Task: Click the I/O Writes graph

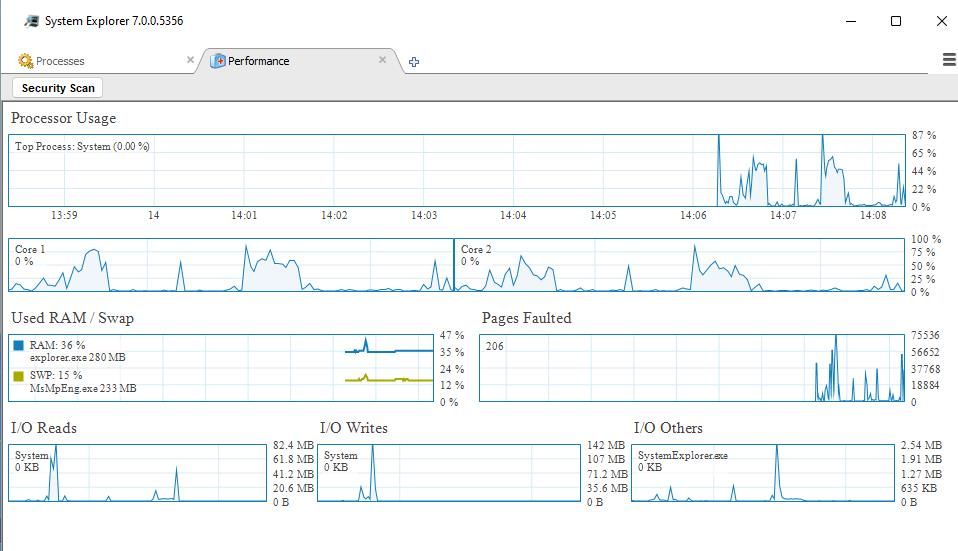Action: pyautogui.click(x=448, y=473)
